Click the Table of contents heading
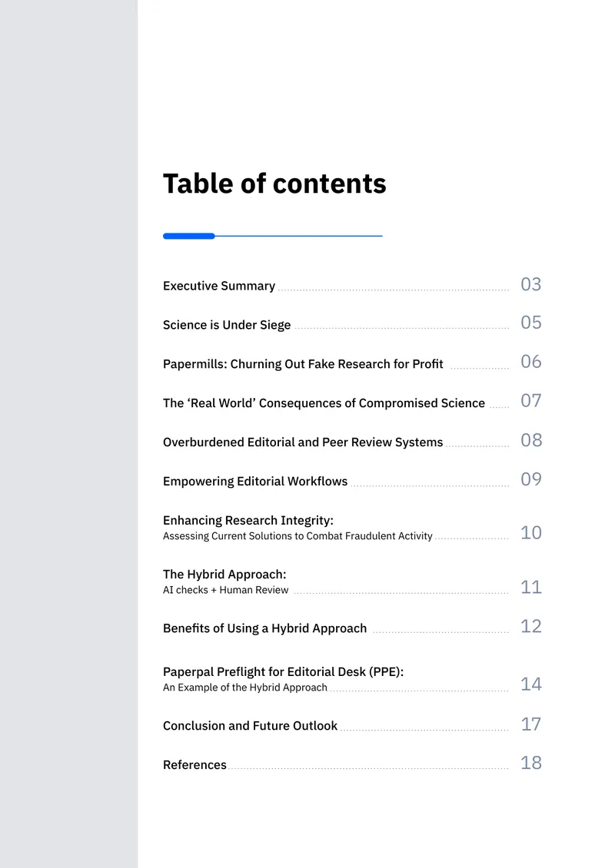 [x=274, y=184]
